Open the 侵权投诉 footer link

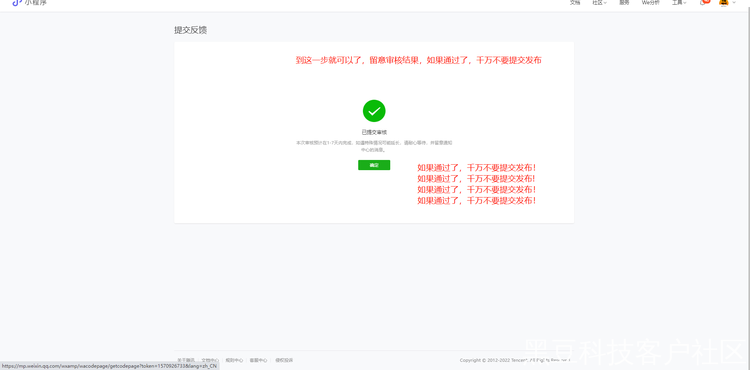[284, 360]
